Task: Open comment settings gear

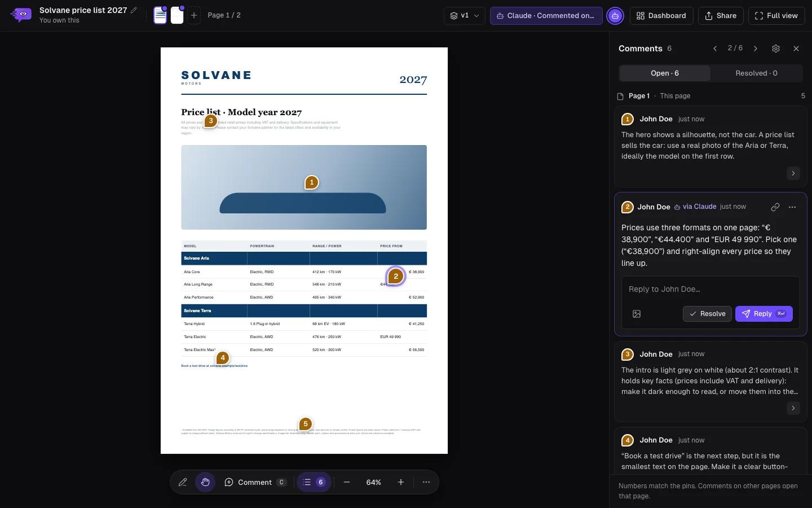Action: [776, 49]
